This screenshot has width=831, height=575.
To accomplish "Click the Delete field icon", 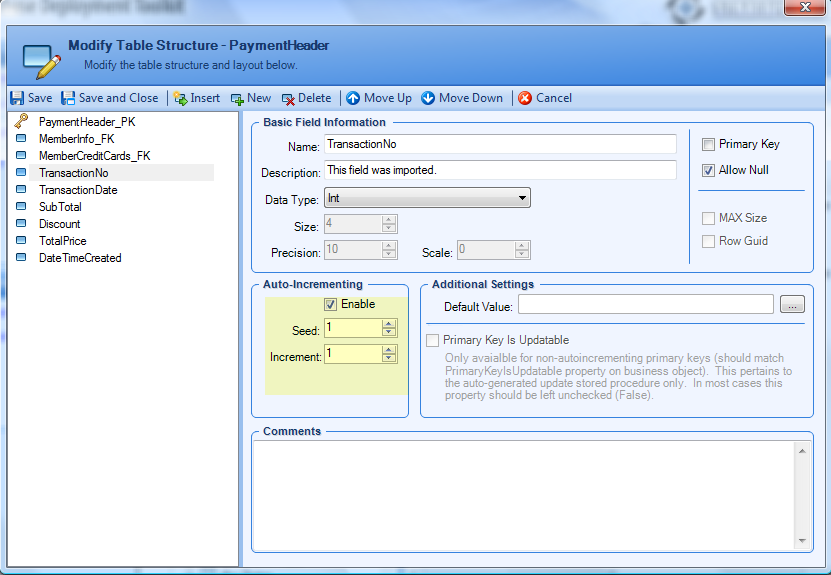I will tap(288, 98).
